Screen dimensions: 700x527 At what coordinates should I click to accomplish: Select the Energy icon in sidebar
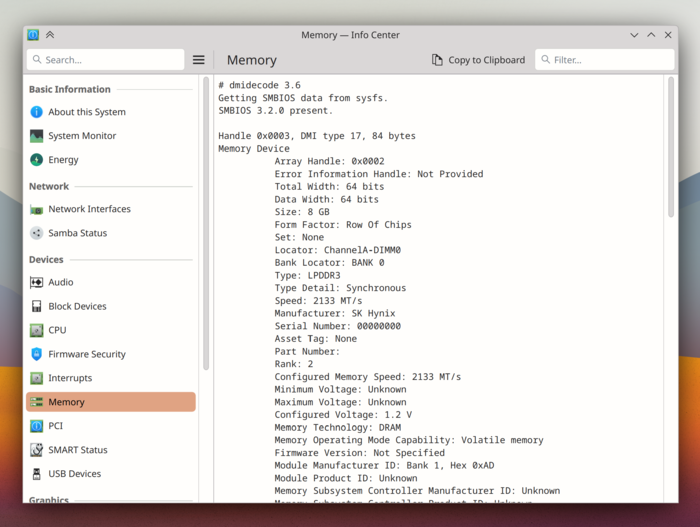coord(37,160)
